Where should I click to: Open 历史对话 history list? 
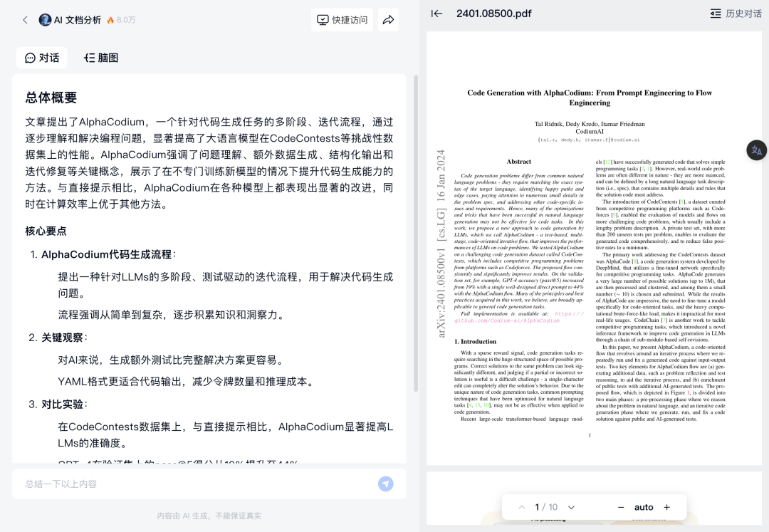pyautogui.click(x=736, y=14)
